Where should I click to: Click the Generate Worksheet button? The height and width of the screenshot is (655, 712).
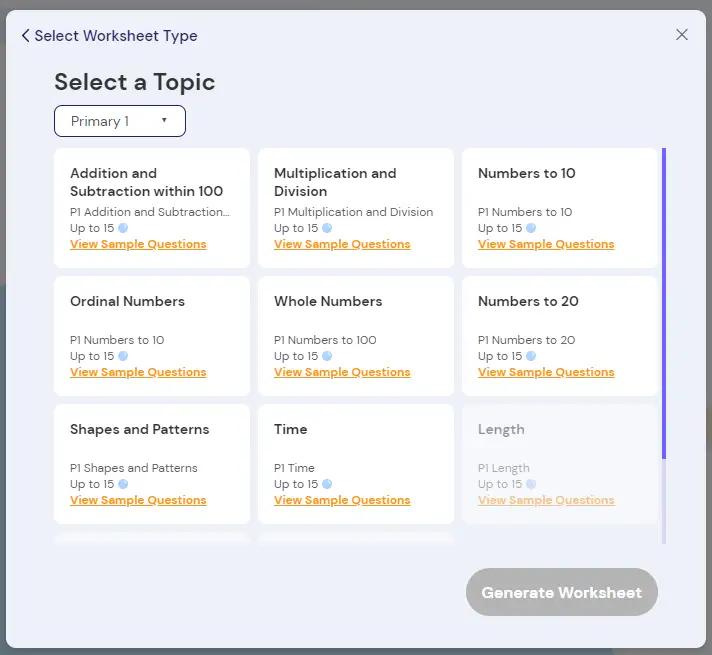coord(562,592)
